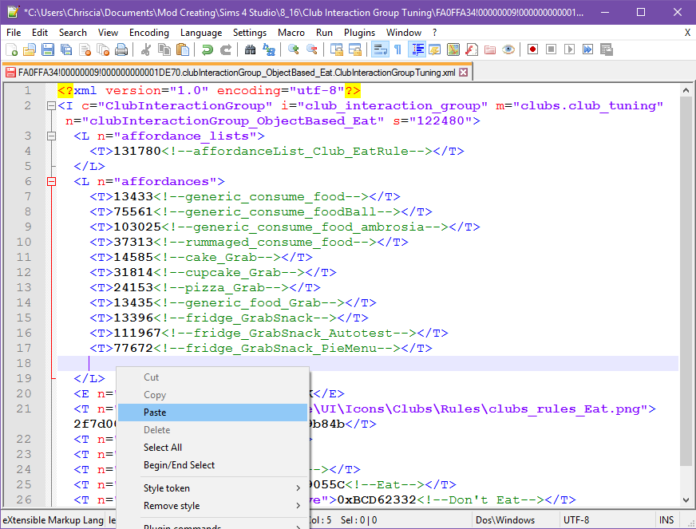Click the New document icon
The height and width of the screenshot is (529, 696).
[x=13, y=49]
